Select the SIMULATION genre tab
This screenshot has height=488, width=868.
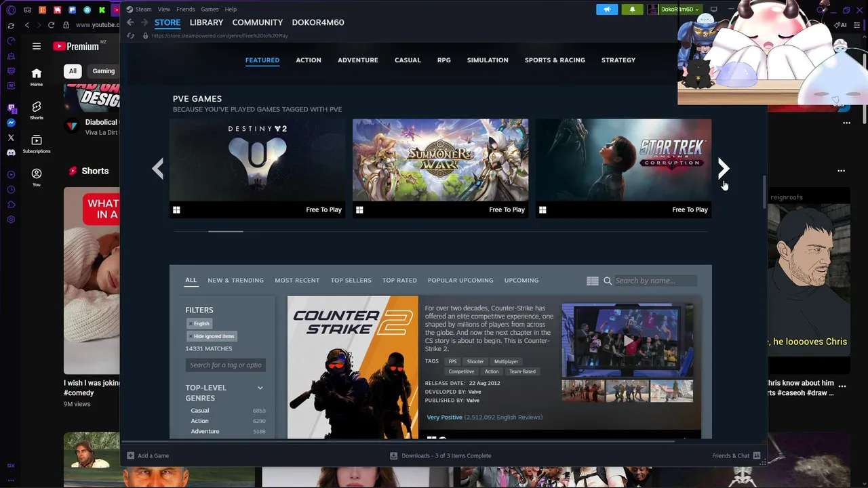point(488,60)
